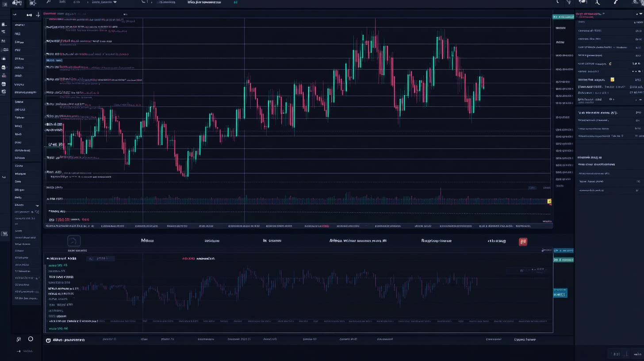Select the crosshair cursor tool
Viewport: 644px width, 361px height.
coord(38,14)
